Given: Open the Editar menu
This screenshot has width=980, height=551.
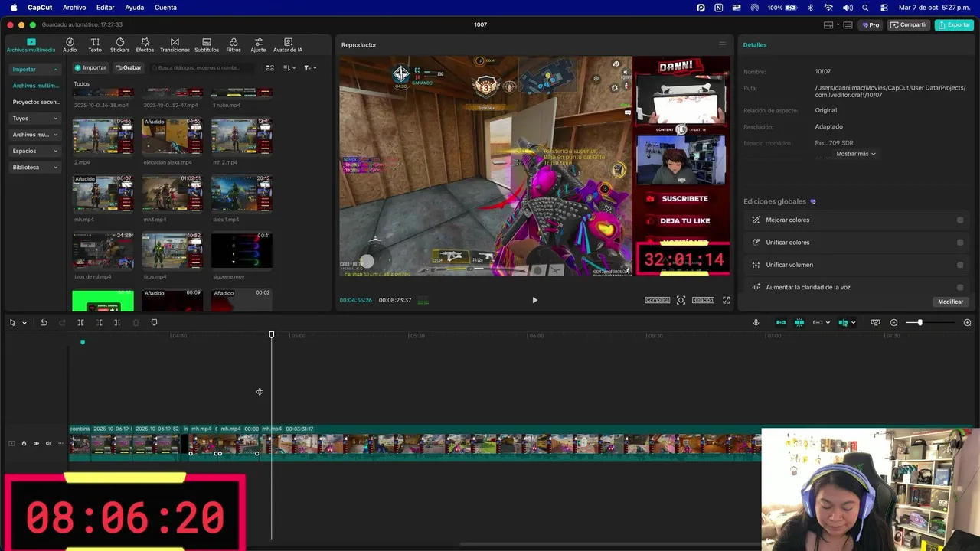Looking at the screenshot, I should click(106, 8).
